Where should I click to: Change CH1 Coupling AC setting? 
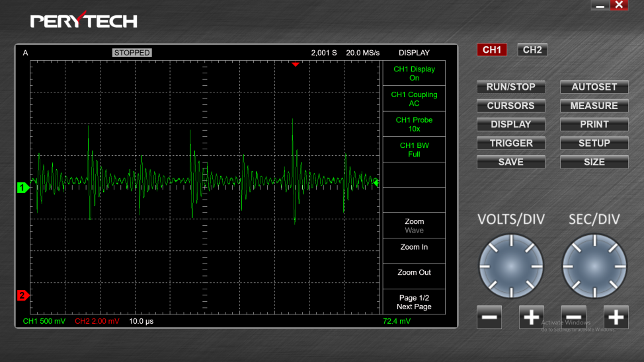[414, 99]
